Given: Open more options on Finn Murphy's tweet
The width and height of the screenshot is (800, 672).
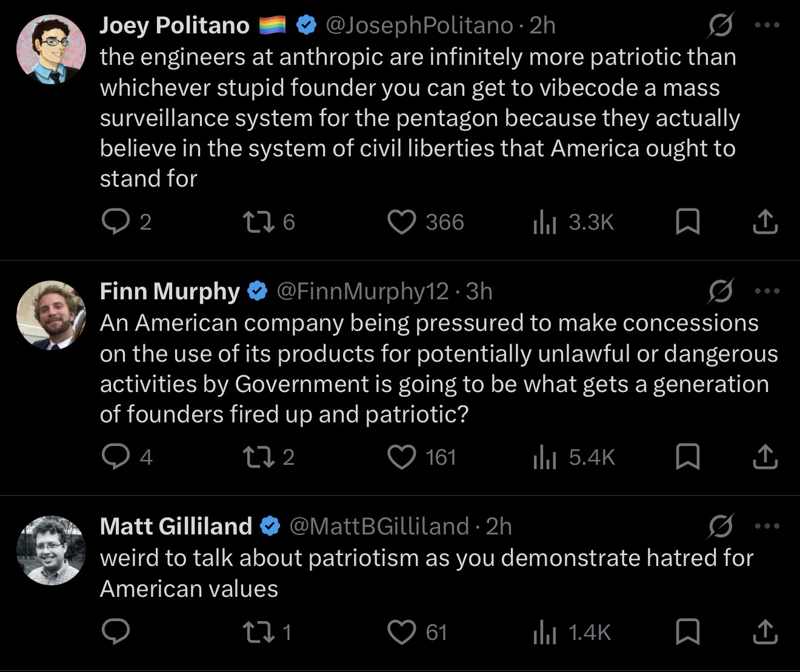Looking at the screenshot, I should (767, 291).
